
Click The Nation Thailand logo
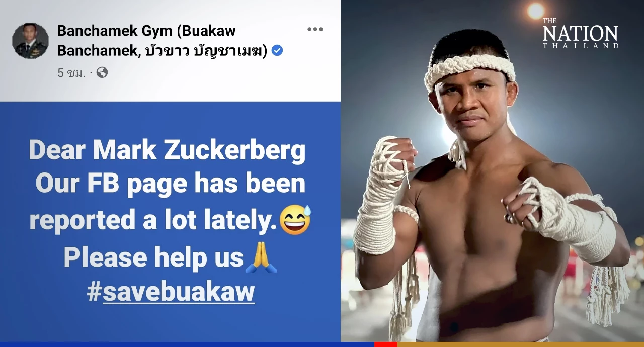pyautogui.click(x=580, y=33)
